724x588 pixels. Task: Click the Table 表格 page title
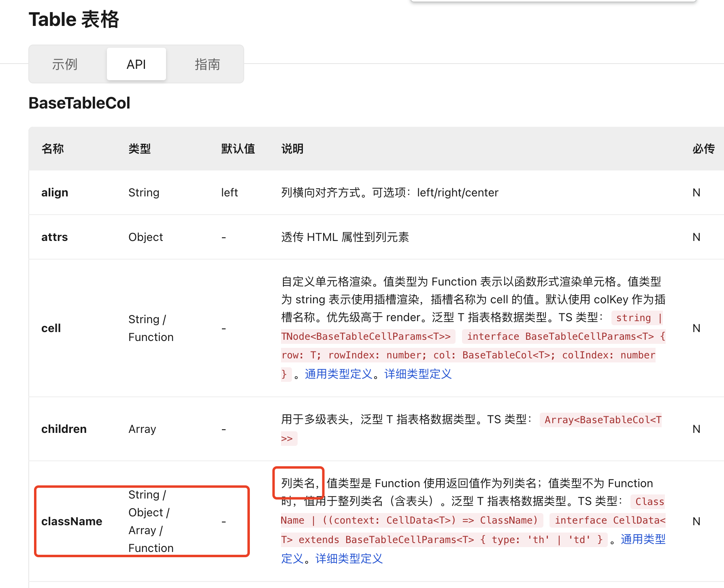pyautogui.click(x=74, y=19)
